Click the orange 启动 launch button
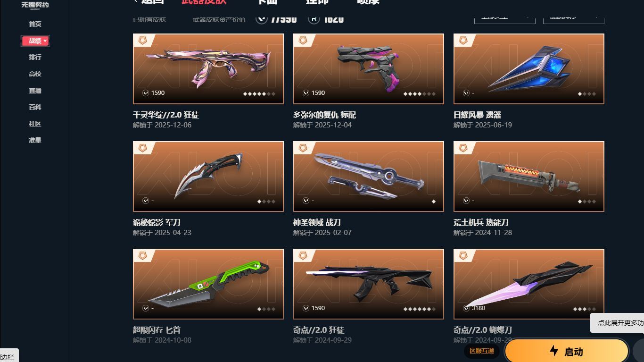Viewport: 644px width, 362px height. [567, 351]
